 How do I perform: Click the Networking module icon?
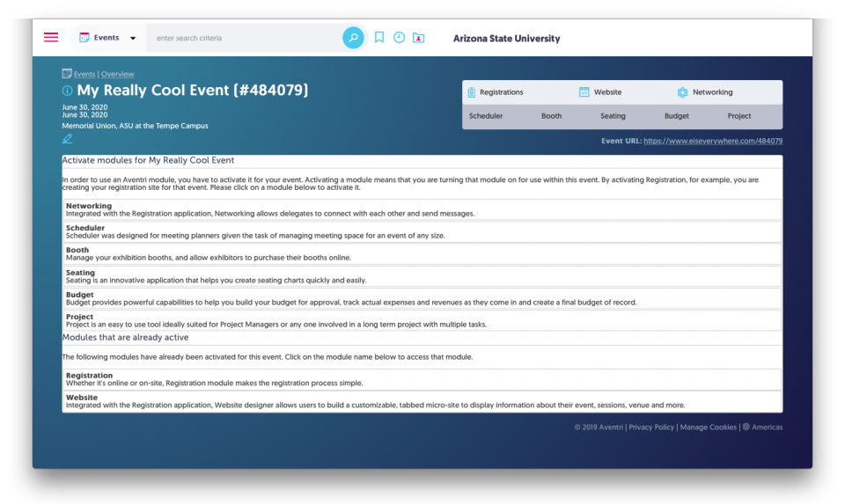pyautogui.click(x=683, y=92)
